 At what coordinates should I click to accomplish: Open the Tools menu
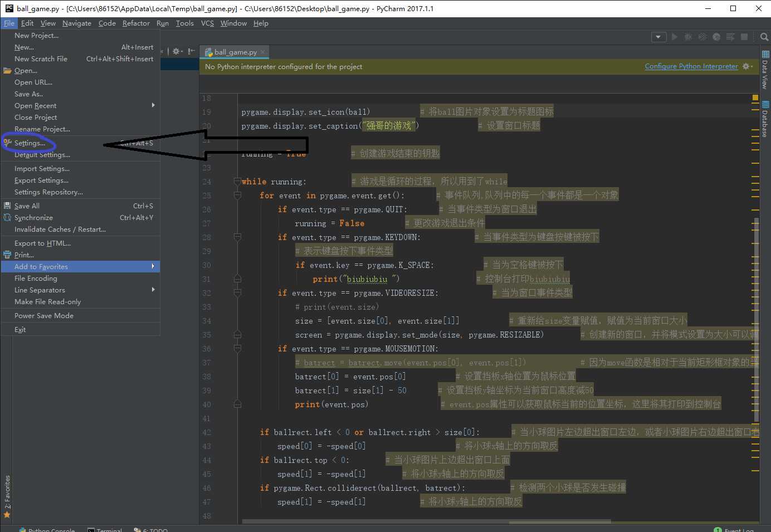coord(185,23)
